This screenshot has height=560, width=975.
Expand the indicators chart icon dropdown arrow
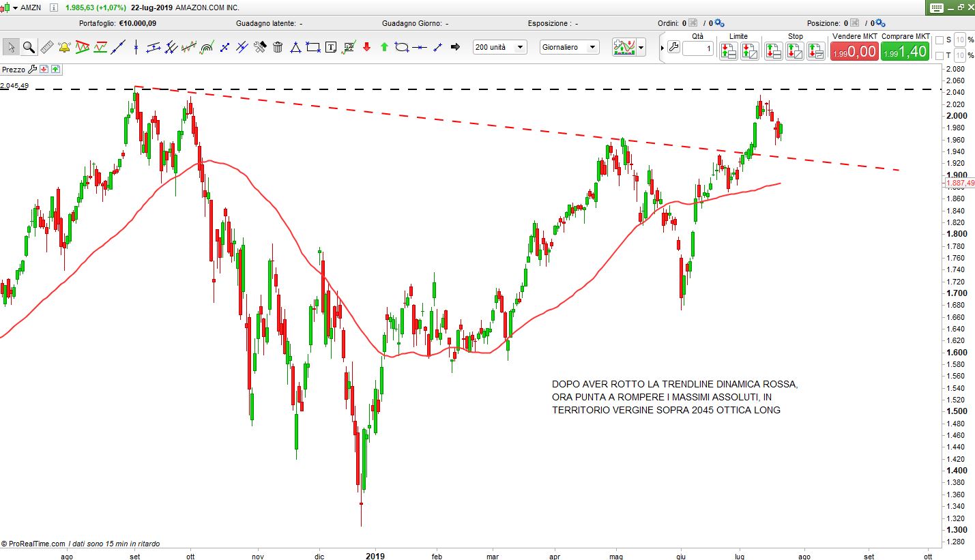[x=641, y=48]
